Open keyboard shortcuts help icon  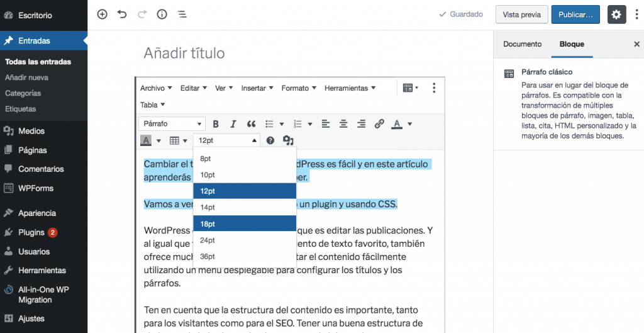coord(270,140)
